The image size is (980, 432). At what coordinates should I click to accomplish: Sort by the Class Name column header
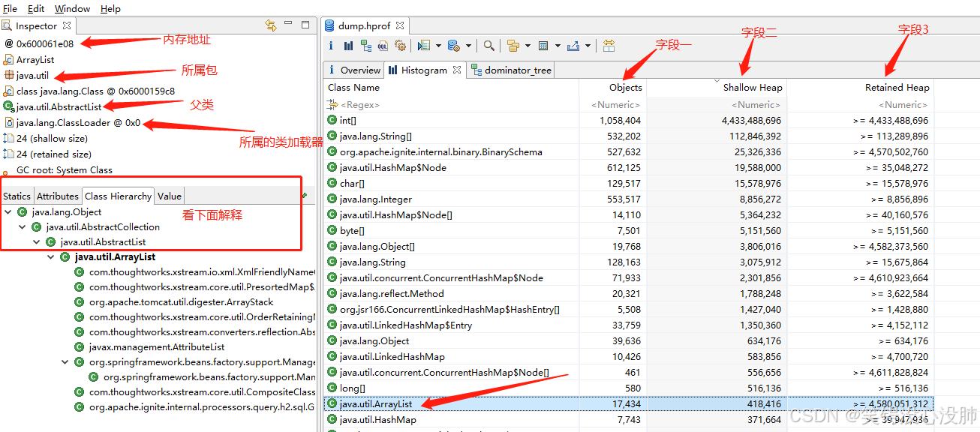click(x=451, y=88)
